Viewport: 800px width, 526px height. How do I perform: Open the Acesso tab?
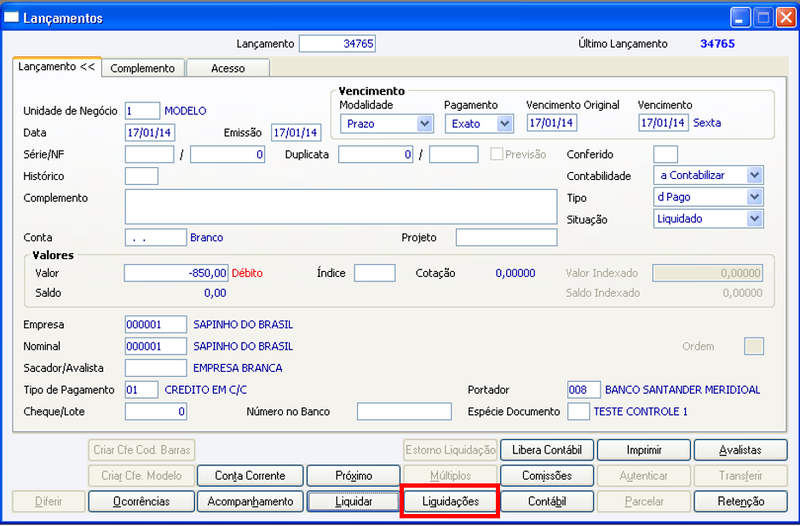pyautogui.click(x=228, y=68)
